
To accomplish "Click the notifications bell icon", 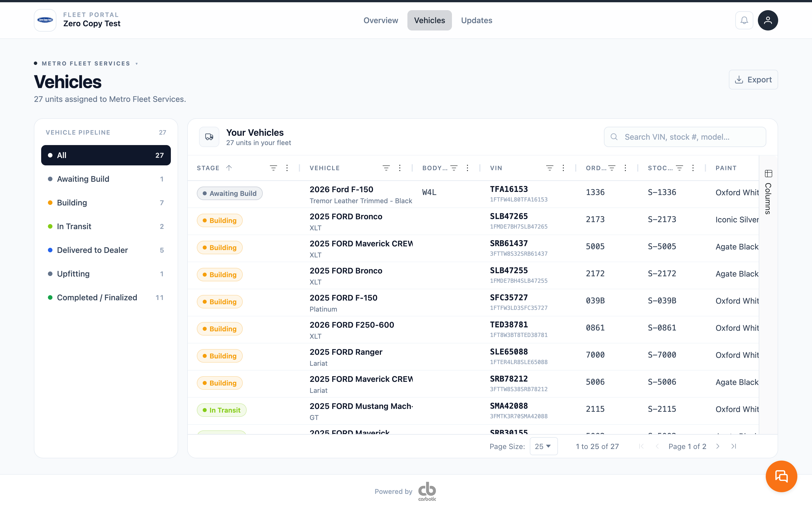I will [744, 20].
